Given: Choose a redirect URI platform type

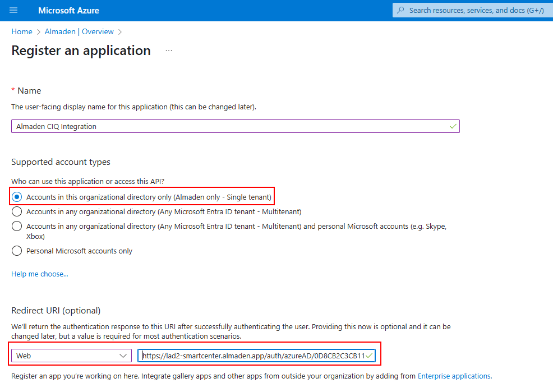Looking at the screenshot, I should point(71,355).
